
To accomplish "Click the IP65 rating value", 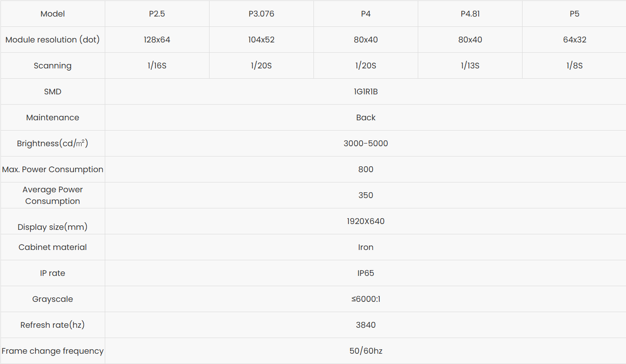I will pos(365,273).
